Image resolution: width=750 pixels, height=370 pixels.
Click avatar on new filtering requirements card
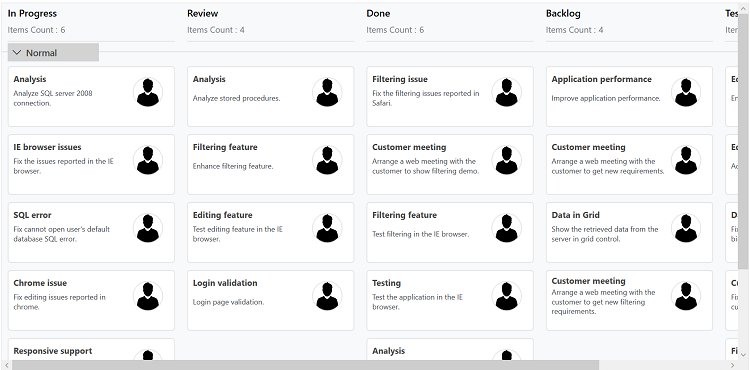(686, 296)
